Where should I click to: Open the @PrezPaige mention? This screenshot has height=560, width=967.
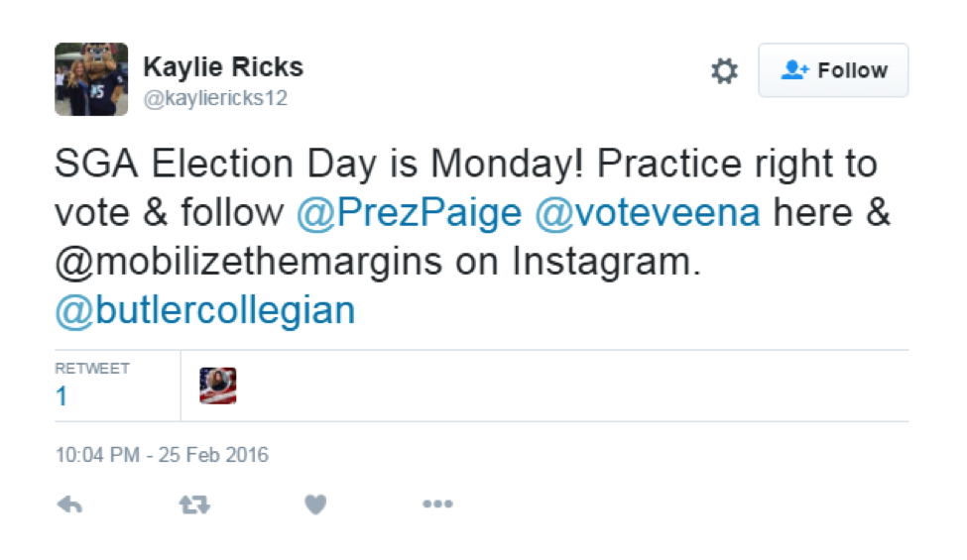(x=408, y=214)
